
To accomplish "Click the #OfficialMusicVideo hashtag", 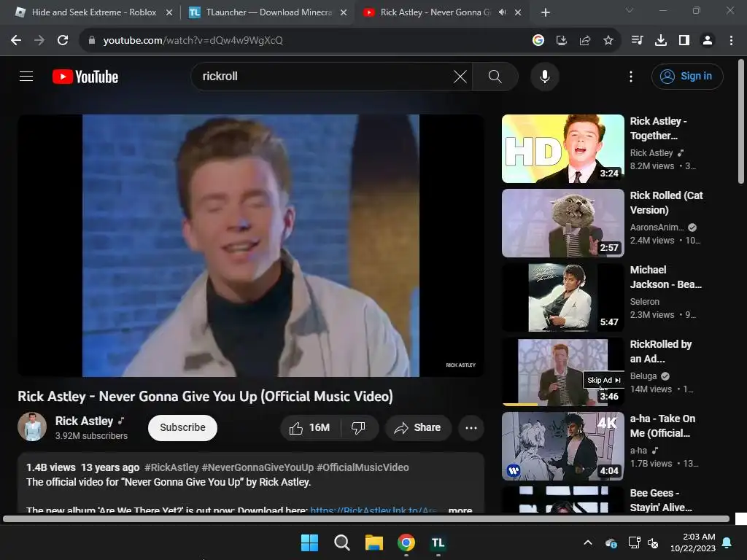I will coord(363,467).
